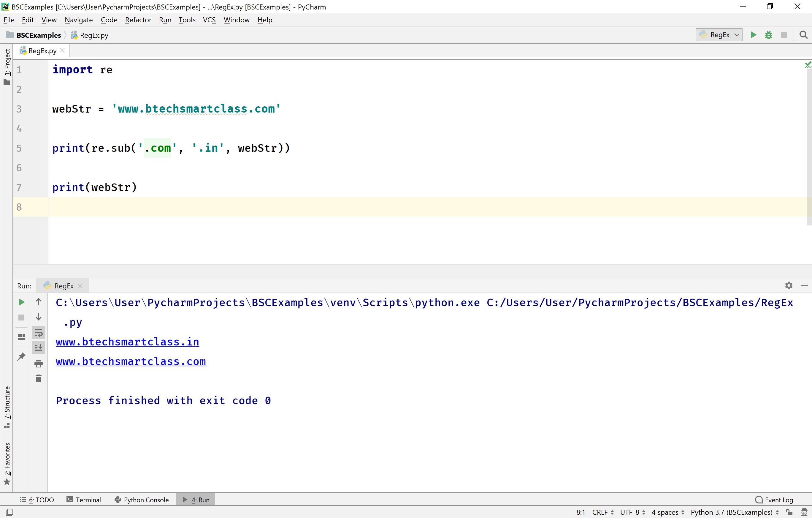Screen dimensions: 812x518
Task: Open the RegEx run configuration dropdown
Action: click(x=719, y=35)
